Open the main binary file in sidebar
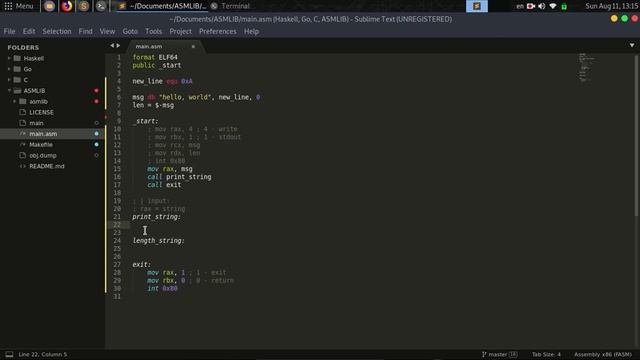 (x=36, y=123)
